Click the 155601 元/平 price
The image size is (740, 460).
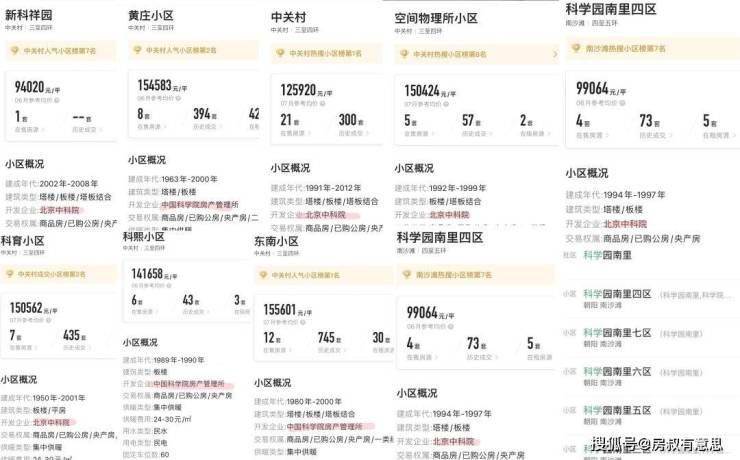(x=288, y=310)
